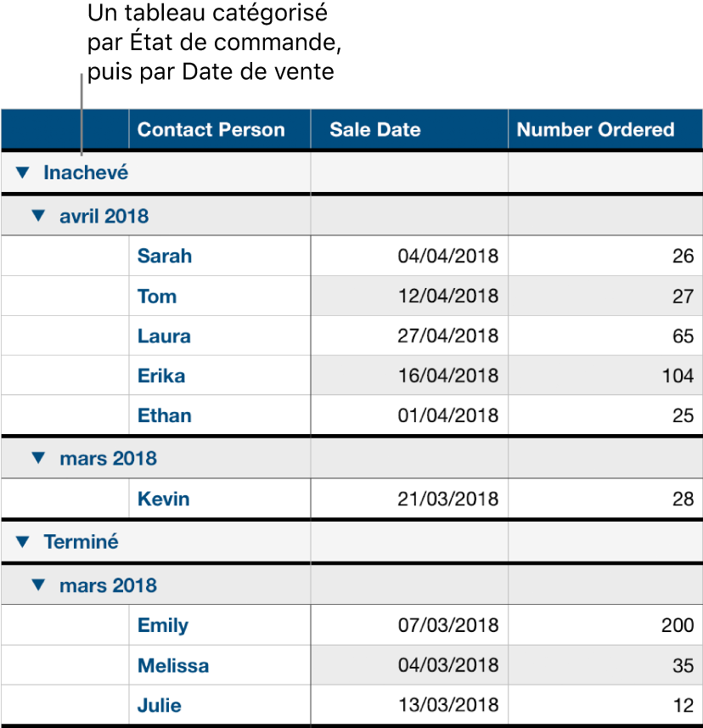
Task: Click the Terminé group label
Action: [x=82, y=541]
